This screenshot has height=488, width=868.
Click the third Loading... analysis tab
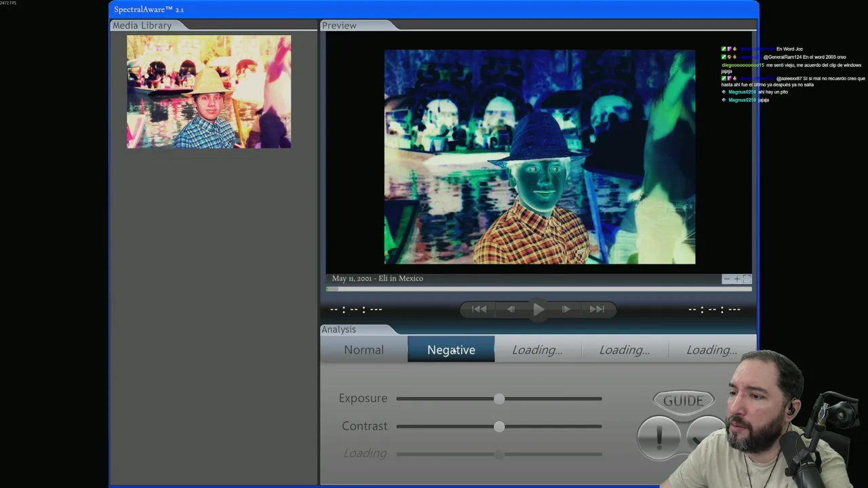click(712, 350)
